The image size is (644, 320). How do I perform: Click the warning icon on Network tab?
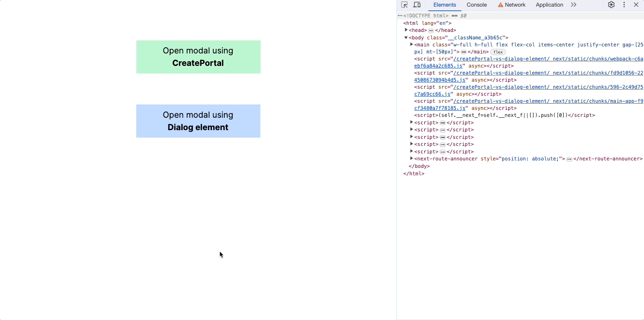click(500, 5)
